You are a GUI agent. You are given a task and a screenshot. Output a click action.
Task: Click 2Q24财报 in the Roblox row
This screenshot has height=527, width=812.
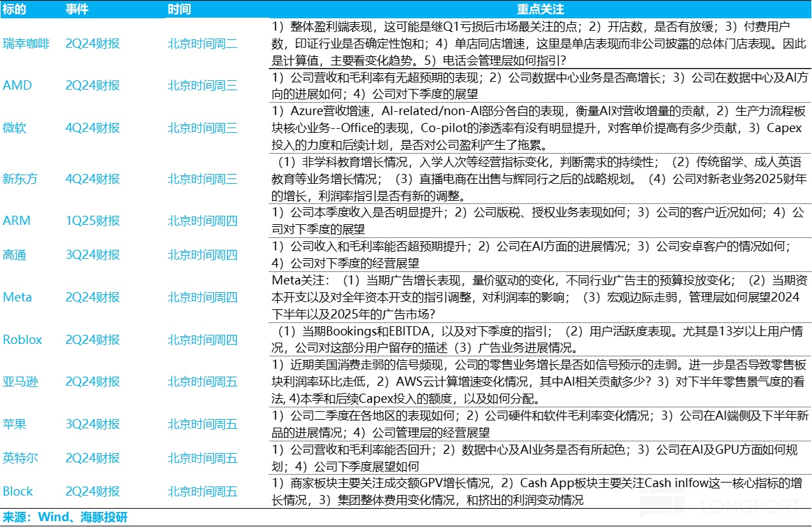click(93, 339)
